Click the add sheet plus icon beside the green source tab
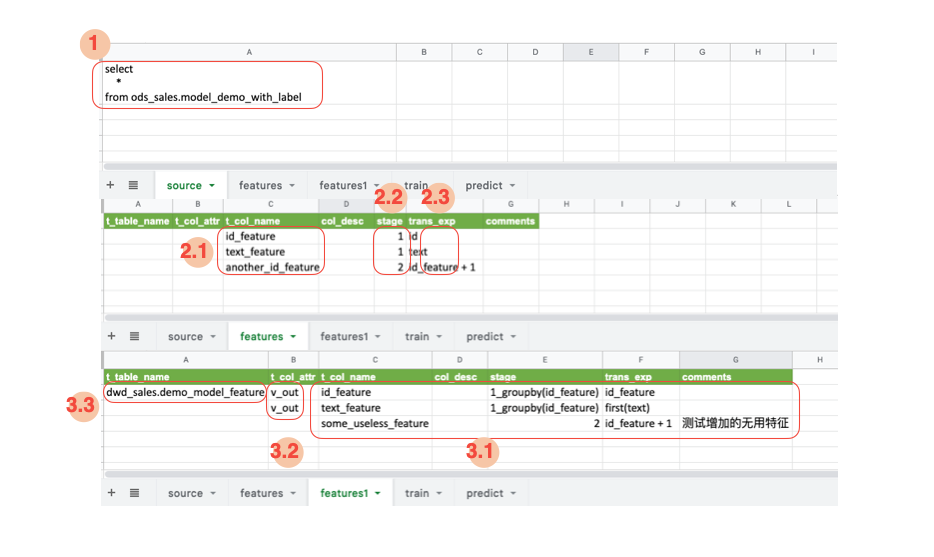The image size is (934, 557). pos(112,185)
